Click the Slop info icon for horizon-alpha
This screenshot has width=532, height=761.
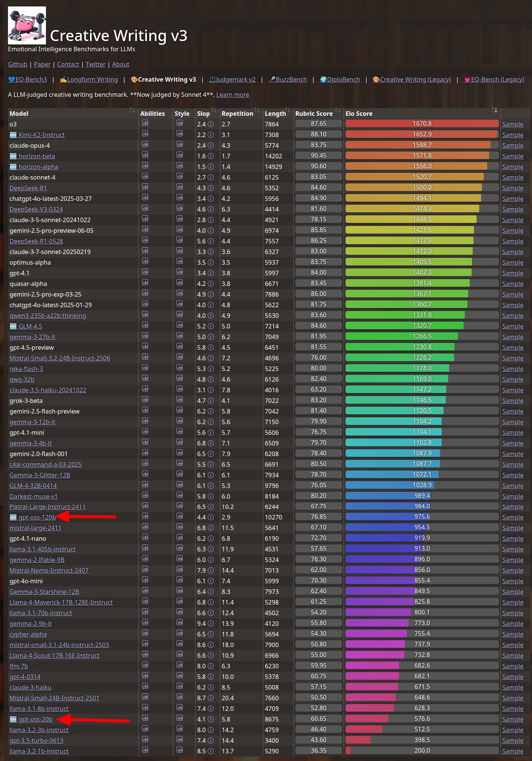(x=211, y=167)
